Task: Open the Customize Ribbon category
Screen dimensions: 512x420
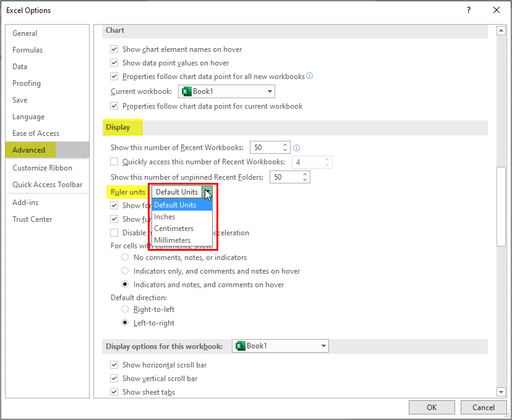Action: coord(48,168)
